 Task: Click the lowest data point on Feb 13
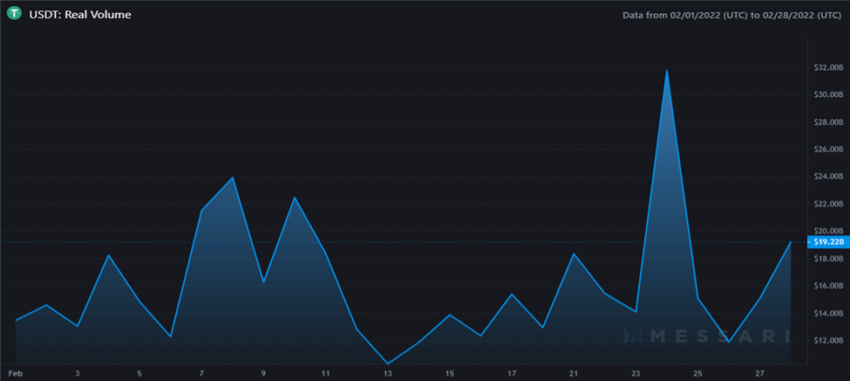[388, 364]
